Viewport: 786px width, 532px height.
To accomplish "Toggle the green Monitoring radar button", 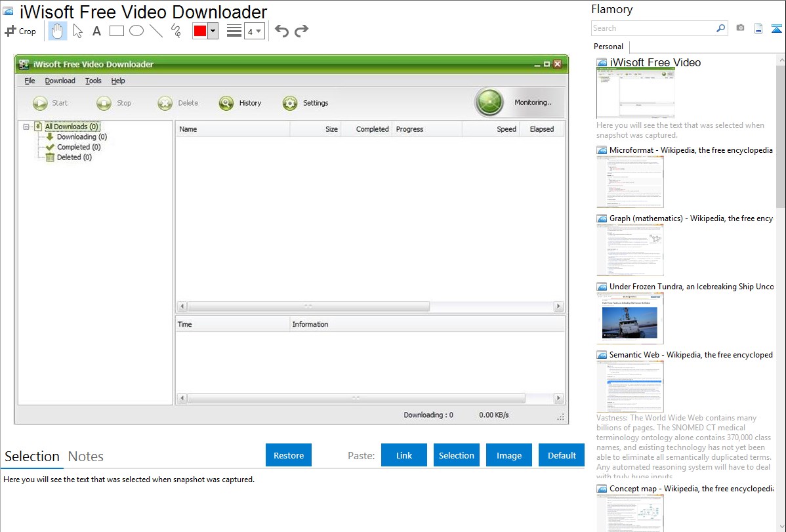I will (489, 102).
